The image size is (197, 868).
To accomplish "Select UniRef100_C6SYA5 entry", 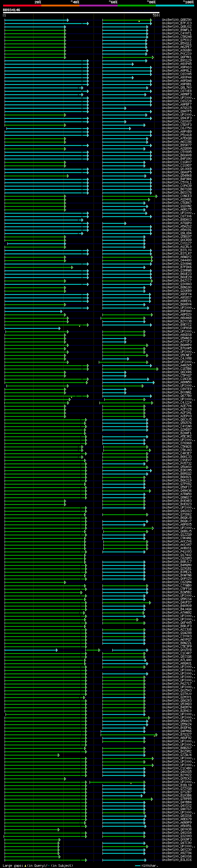I will pyautogui.click(x=177, y=74).
